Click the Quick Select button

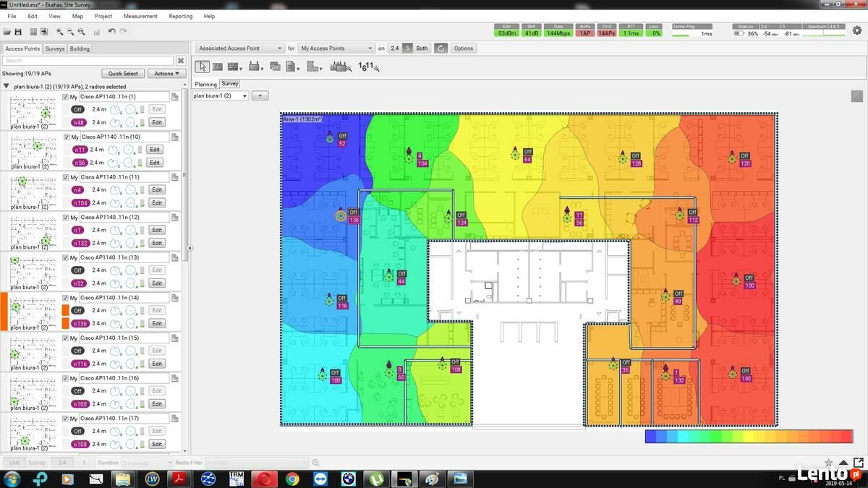(x=124, y=74)
